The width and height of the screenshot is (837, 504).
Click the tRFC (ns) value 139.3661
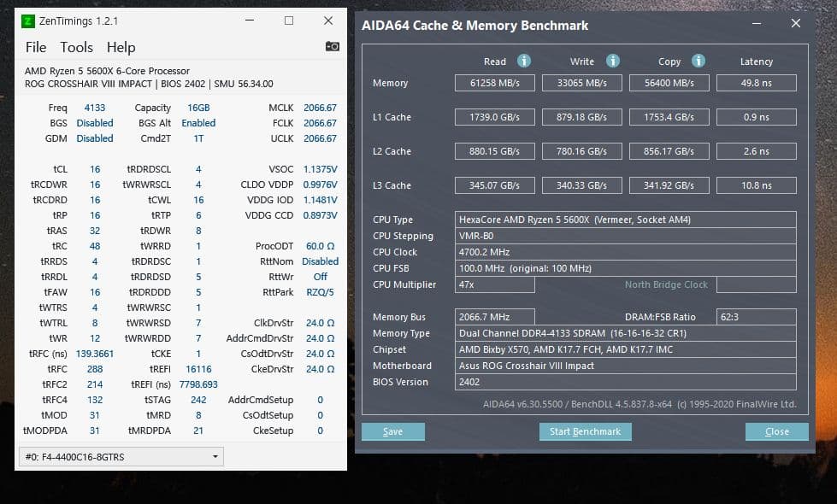pos(95,354)
